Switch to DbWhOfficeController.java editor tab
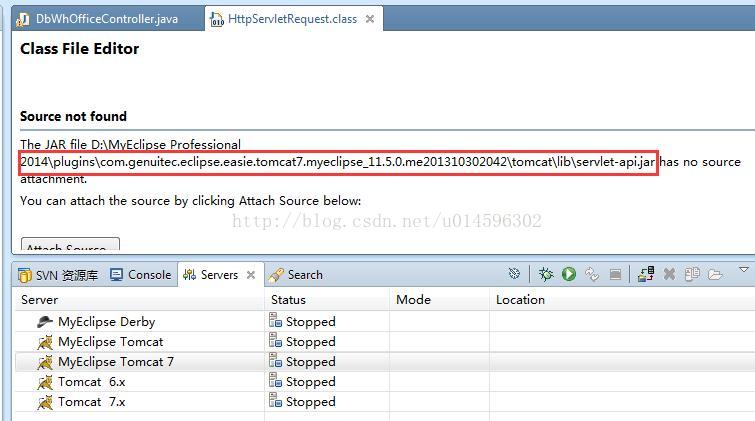 pyautogui.click(x=107, y=19)
